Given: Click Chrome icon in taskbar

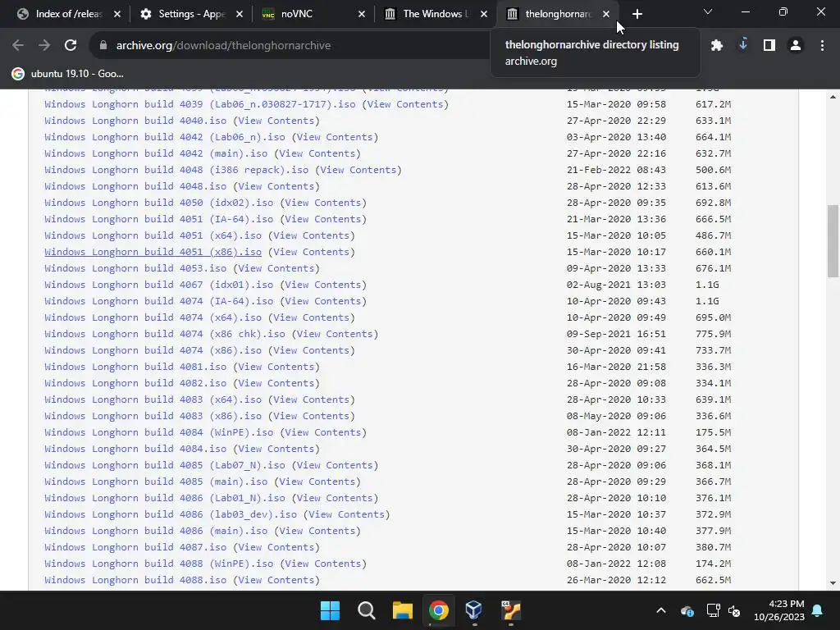Looking at the screenshot, I should [x=439, y=610].
